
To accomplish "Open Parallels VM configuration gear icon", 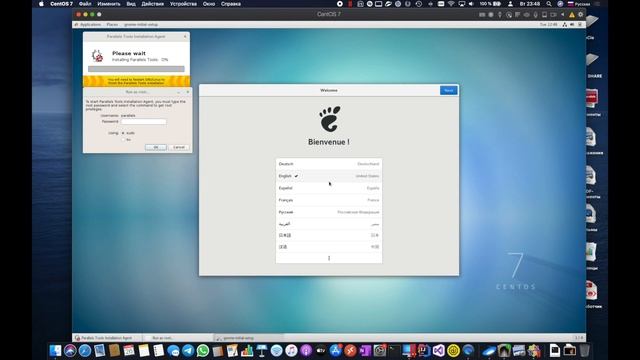I will coord(580,14).
